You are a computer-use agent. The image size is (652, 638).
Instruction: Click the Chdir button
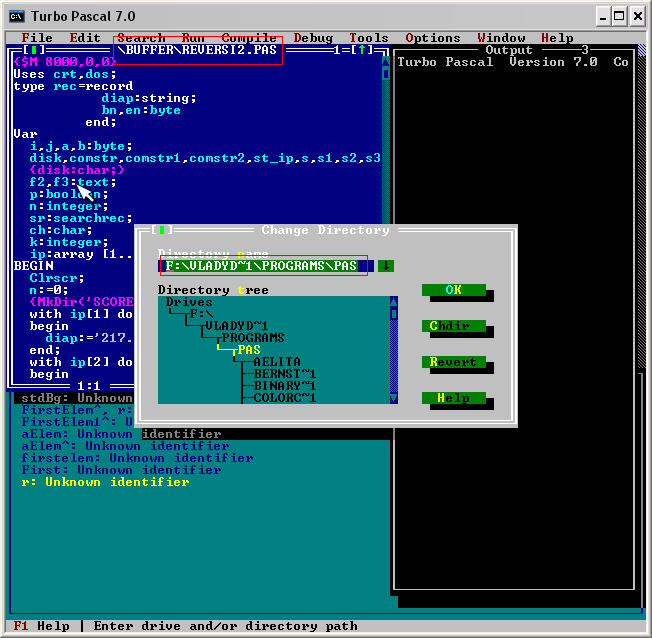[453, 326]
